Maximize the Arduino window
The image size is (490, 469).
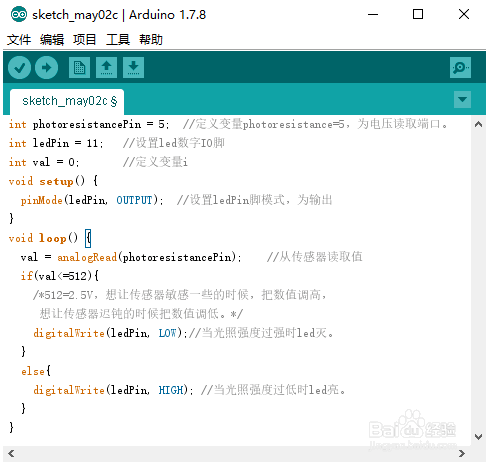(418, 14)
